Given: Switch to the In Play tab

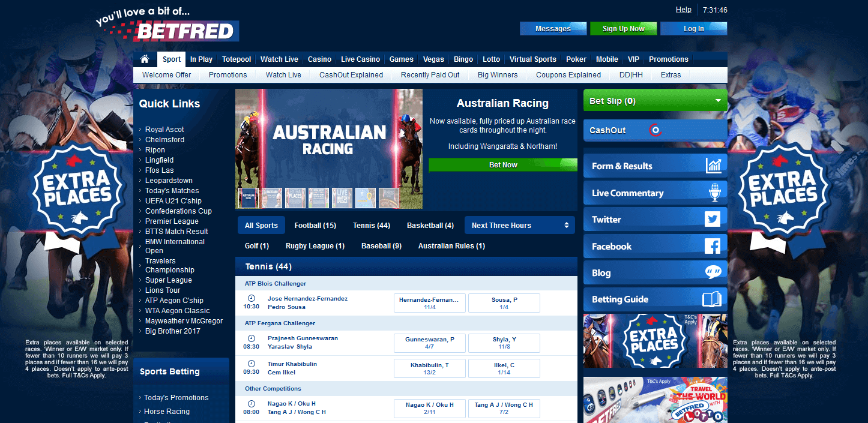Looking at the screenshot, I should [201, 59].
